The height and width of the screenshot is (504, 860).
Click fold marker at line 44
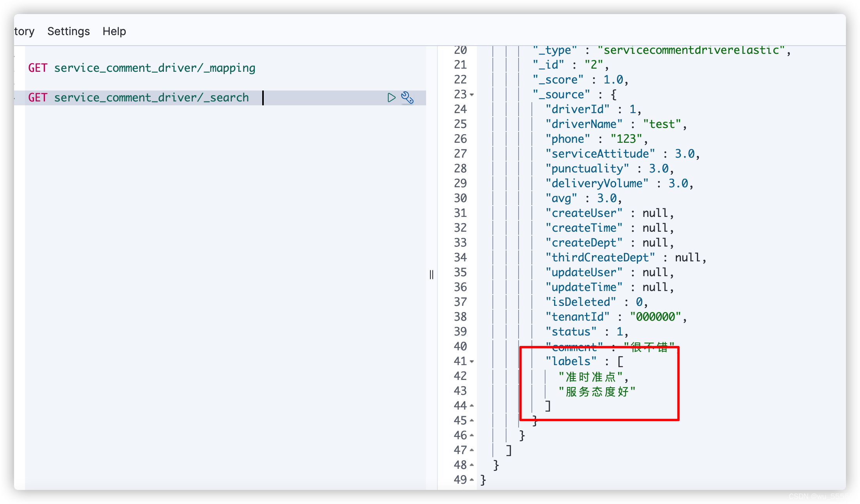pyautogui.click(x=472, y=406)
